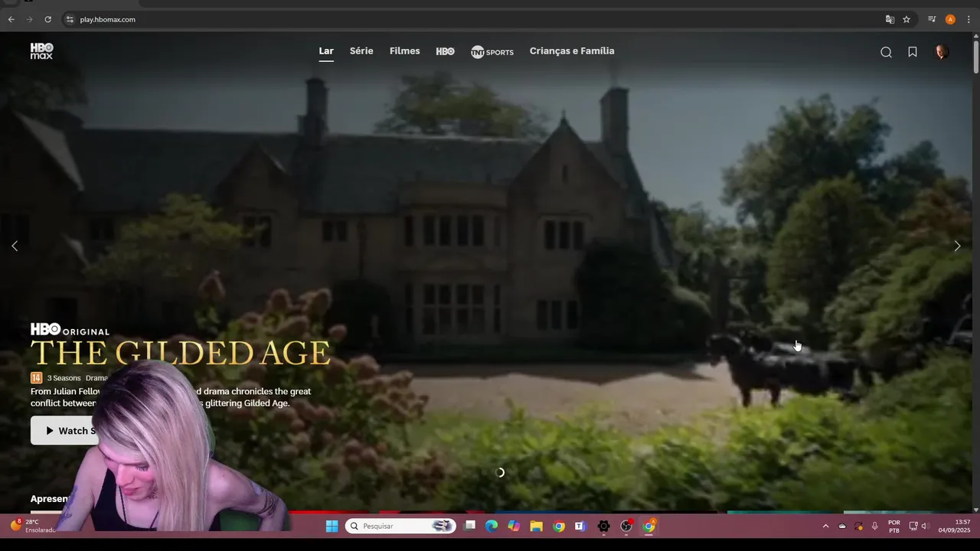Open My List bookmark icon
The image size is (980, 551).
coord(913,52)
